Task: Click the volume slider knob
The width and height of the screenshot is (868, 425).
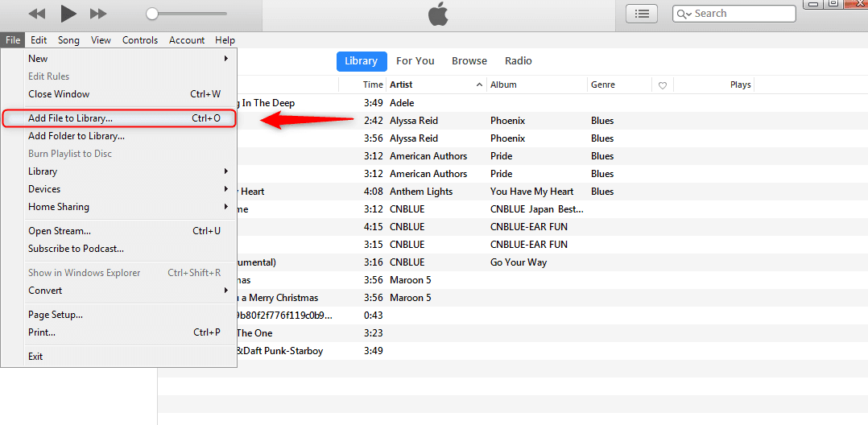Action: pos(152,14)
